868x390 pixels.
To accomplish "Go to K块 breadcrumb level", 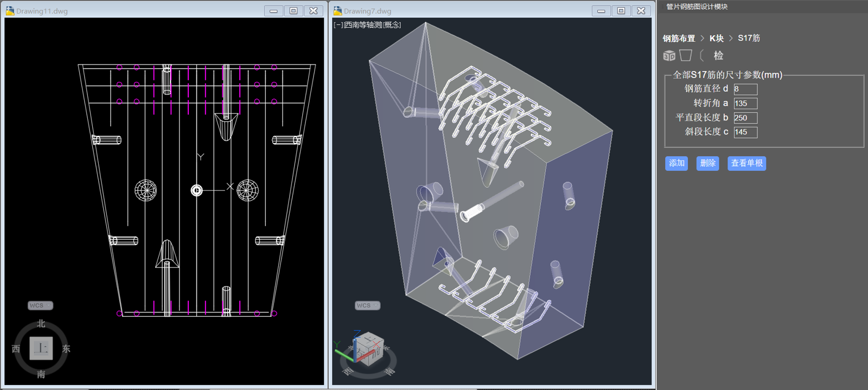I will pos(717,39).
